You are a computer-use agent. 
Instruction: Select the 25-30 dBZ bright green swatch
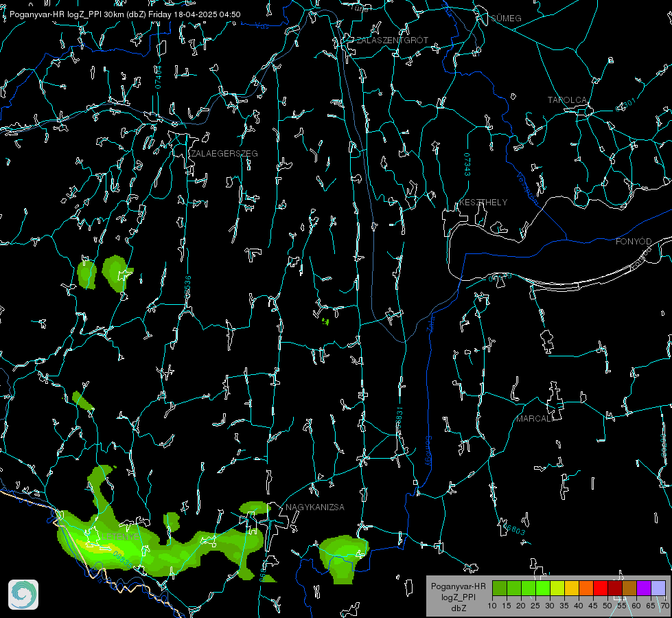point(543,588)
